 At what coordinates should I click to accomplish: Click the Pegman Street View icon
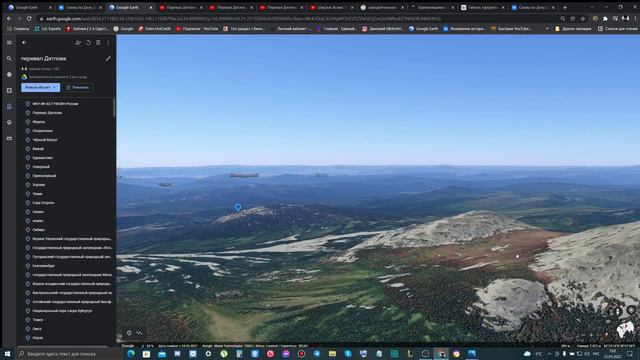[x=618, y=312]
